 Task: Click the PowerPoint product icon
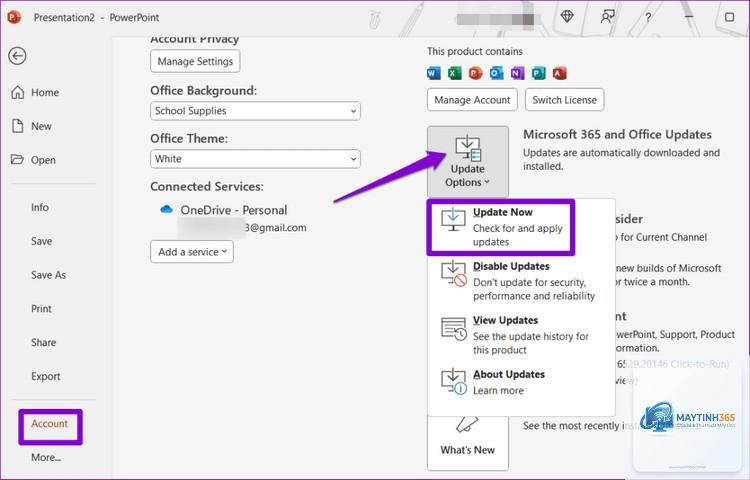click(475, 73)
